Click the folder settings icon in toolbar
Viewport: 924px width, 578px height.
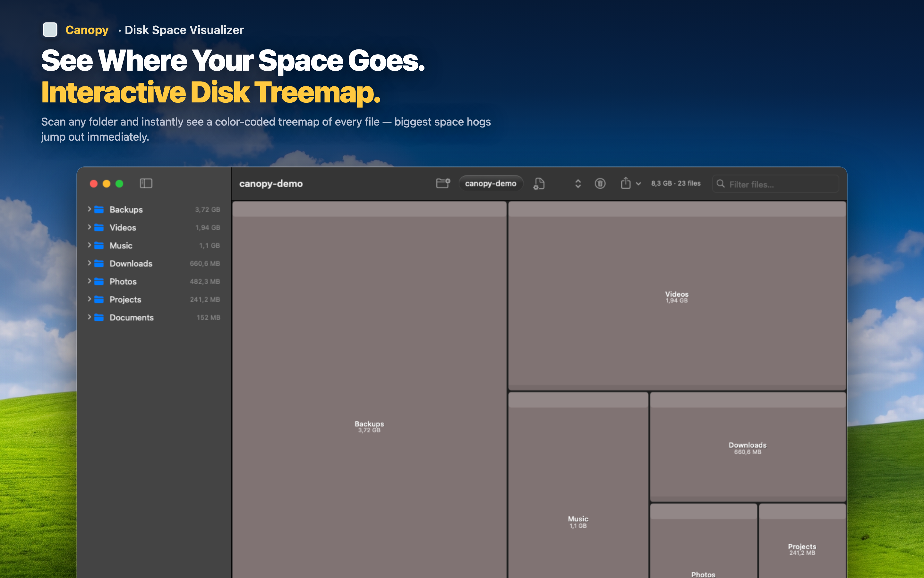[443, 183]
